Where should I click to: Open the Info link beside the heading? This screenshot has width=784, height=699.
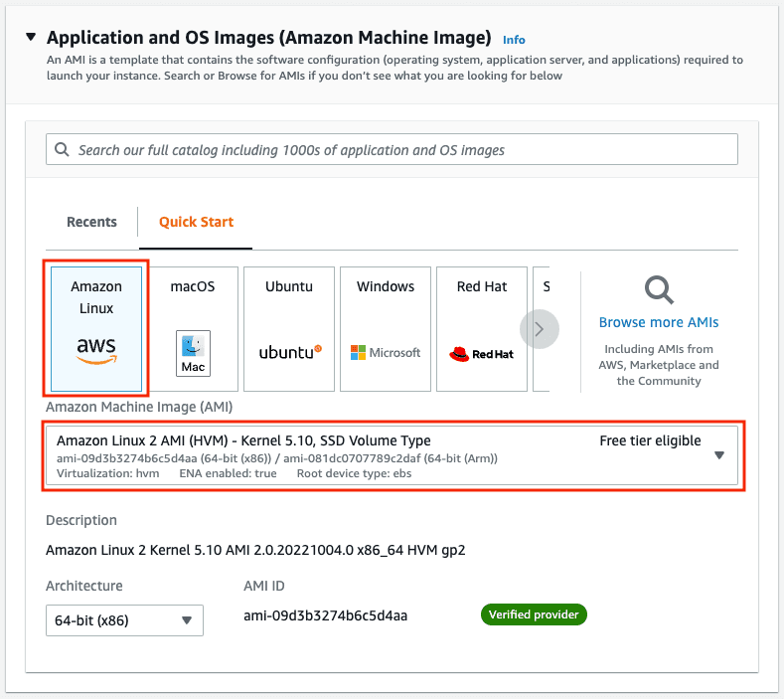pos(514,40)
